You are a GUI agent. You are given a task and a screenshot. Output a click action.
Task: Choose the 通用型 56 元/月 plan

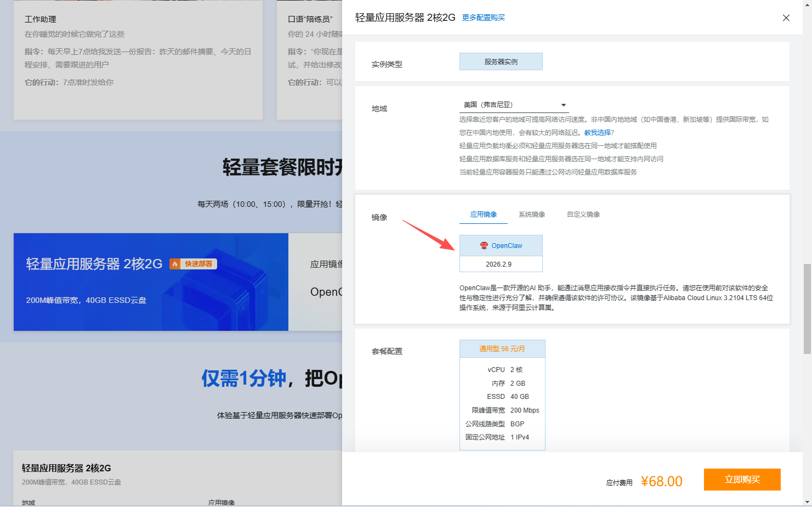point(502,349)
